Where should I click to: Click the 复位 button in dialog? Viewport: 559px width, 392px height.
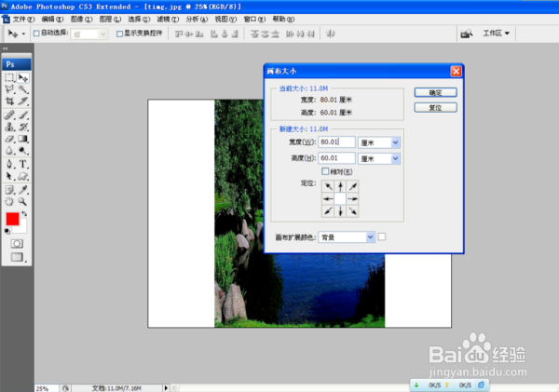pyautogui.click(x=435, y=108)
